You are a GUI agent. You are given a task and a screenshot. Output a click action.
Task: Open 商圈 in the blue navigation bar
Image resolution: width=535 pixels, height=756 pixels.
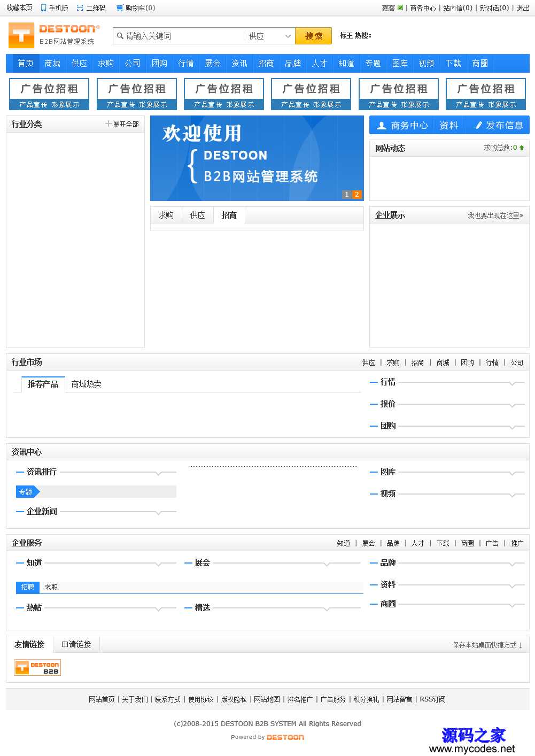[x=480, y=63]
